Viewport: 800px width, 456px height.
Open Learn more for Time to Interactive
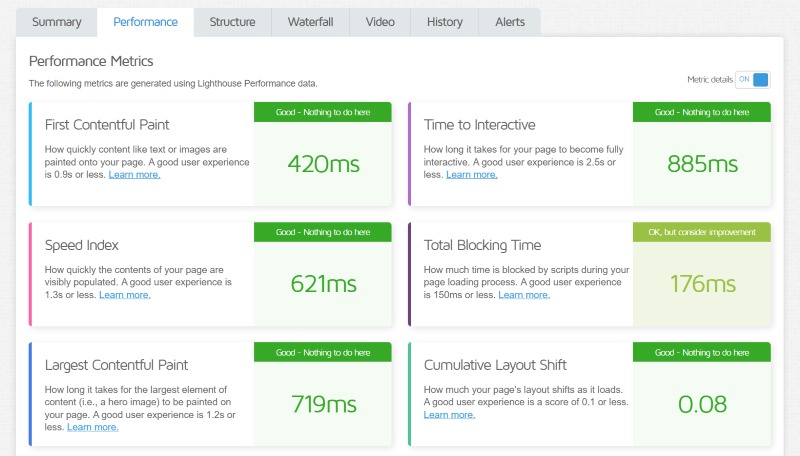point(471,174)
